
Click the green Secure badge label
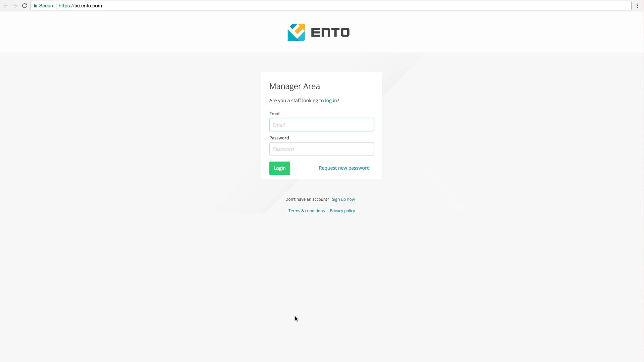tap(46, 5)
